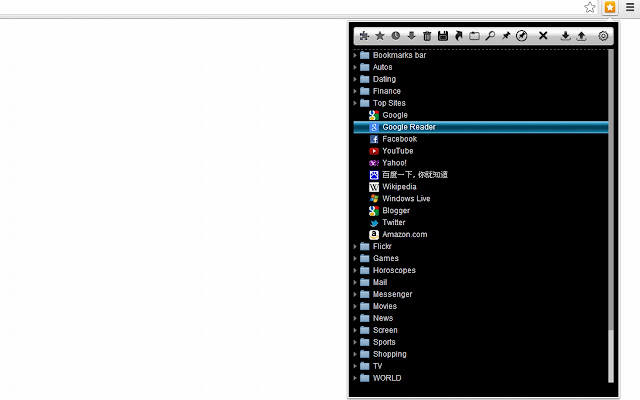Select the Sports folder
The width and height of the screenshot is (640, 400).
point(480,342)
